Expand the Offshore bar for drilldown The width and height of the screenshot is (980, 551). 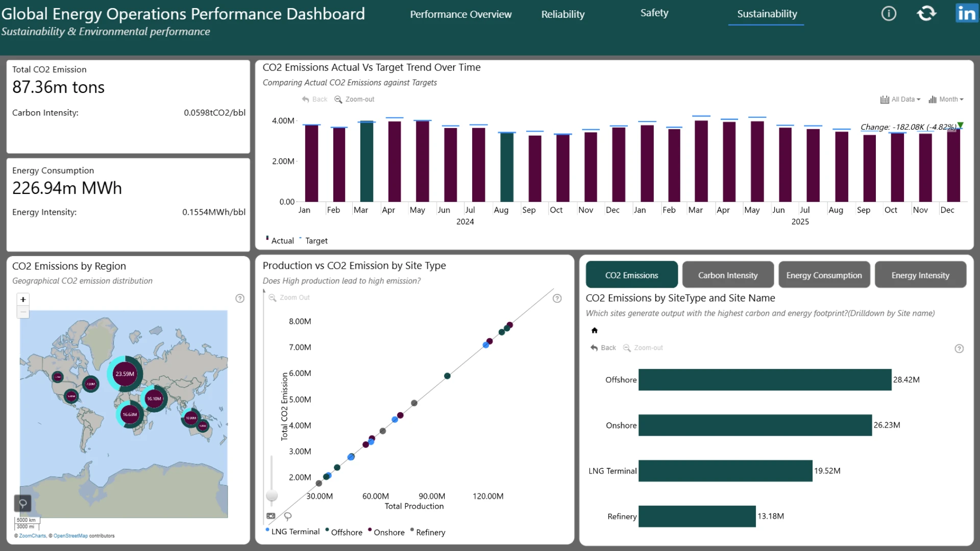pos(765,380)
